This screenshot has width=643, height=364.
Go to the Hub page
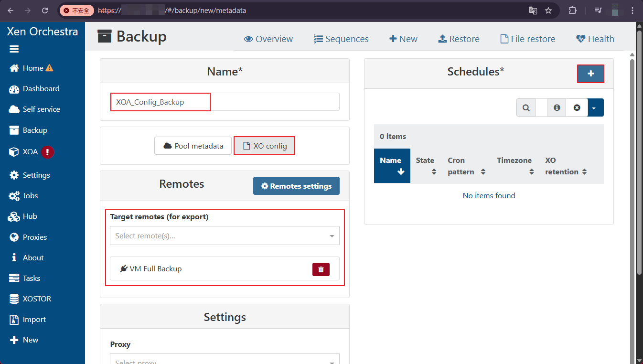[x=23, y=216]
